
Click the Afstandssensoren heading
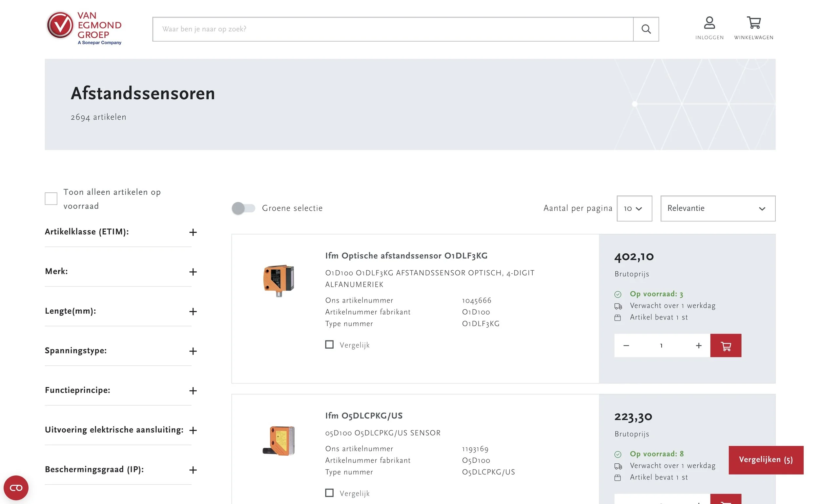click(x=143, y=93)
